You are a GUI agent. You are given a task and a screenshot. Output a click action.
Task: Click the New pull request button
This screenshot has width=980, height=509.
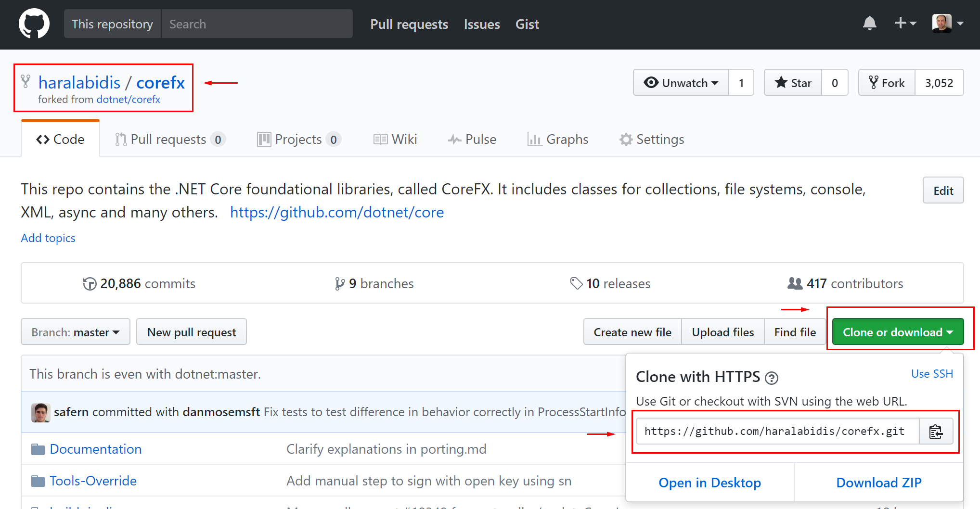coord(192,332)
